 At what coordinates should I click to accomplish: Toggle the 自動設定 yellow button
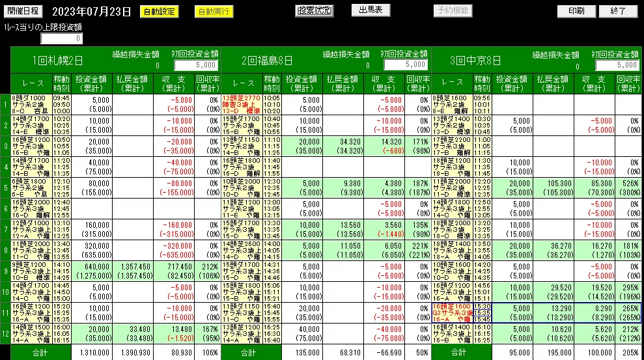160,12
